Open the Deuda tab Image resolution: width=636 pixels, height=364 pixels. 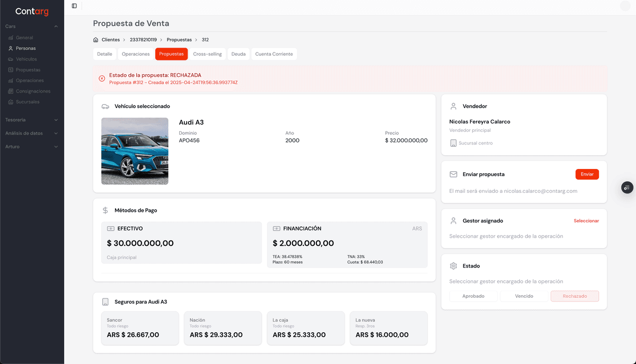pos(238,54)
